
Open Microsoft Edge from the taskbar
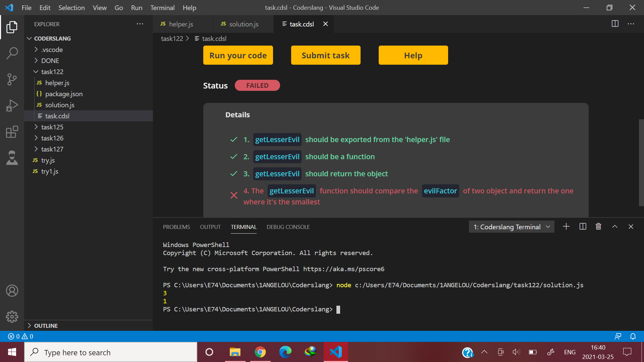[285, 352]
